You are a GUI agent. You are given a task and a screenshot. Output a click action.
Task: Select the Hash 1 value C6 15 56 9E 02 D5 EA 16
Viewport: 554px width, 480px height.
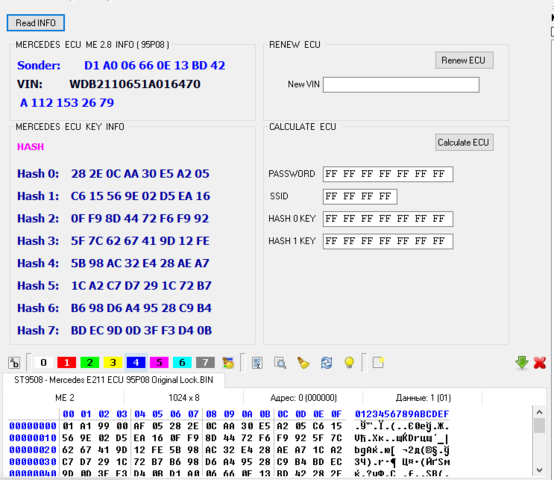pyautogui.click(x=140, y=196)
